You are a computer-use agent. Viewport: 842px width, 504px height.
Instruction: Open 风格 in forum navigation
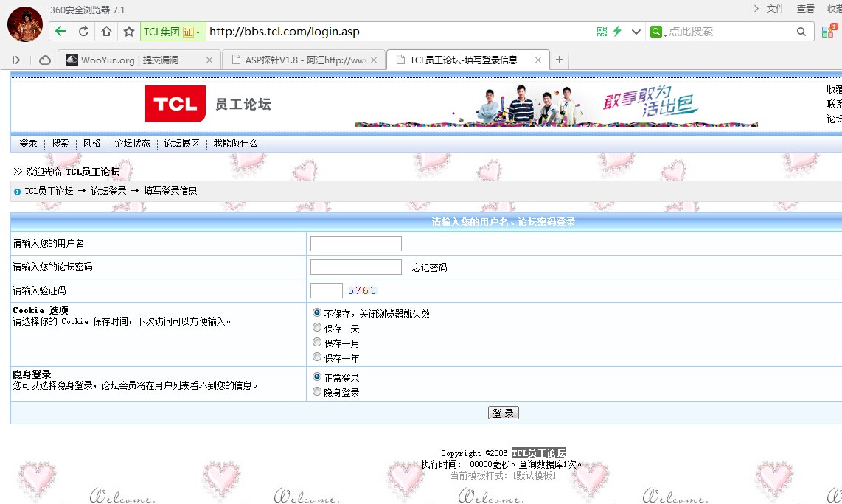[x=92, y=143]
